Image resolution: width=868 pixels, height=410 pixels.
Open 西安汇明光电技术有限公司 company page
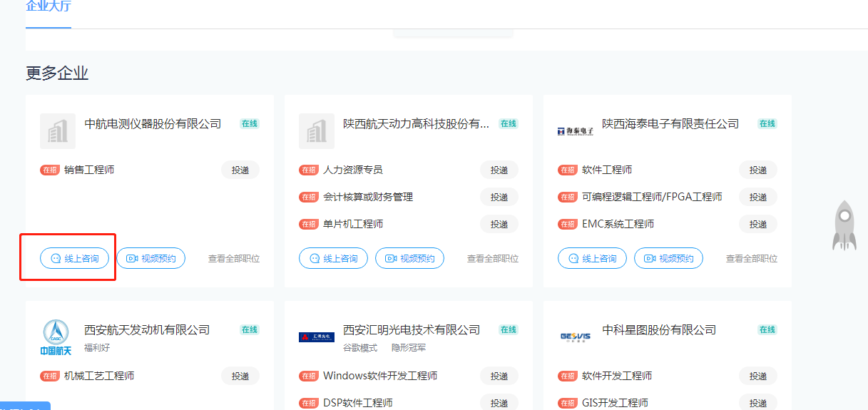pyautogui.click(x=412, y=329)
